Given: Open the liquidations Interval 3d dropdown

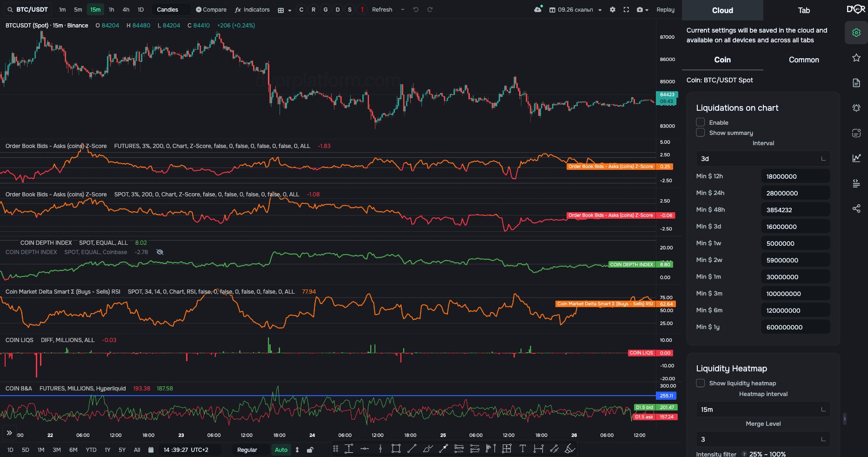Looking at the screenshot, I should pos(763,159).
